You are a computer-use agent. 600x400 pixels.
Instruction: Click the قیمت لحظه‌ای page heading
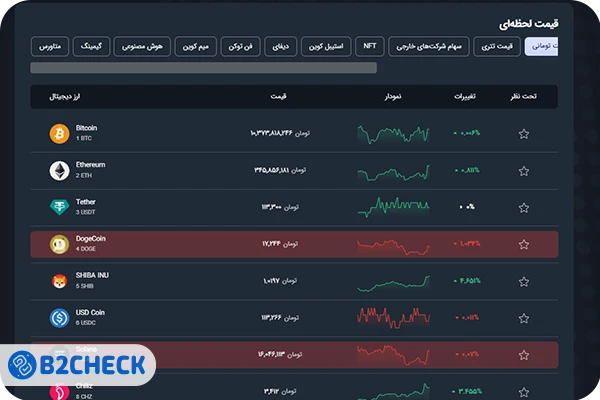(x=529, y=24)
